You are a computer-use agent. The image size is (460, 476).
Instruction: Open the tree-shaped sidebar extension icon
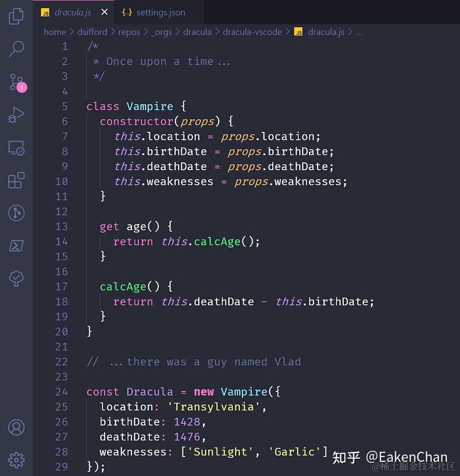(x=16, y=278)
